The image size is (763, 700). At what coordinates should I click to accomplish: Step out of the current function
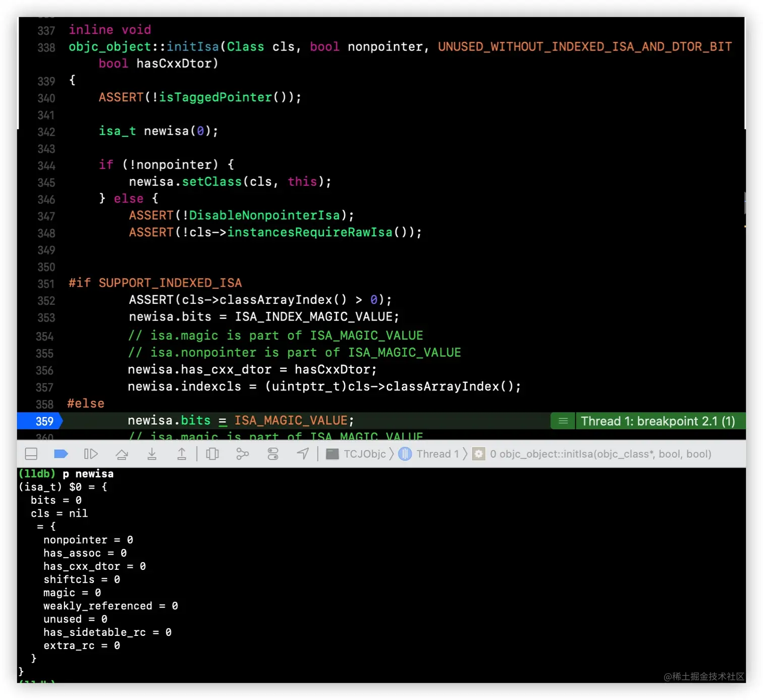pyautogui.click(x=182, y=454)
